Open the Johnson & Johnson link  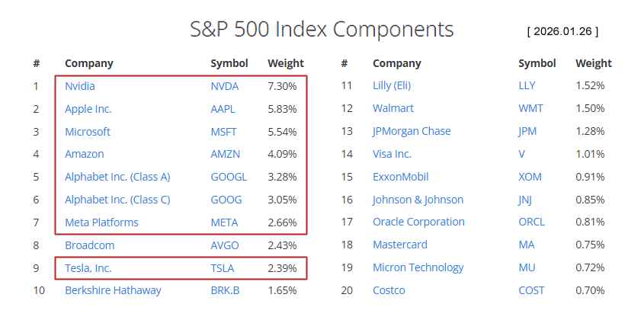click(418, 200)
